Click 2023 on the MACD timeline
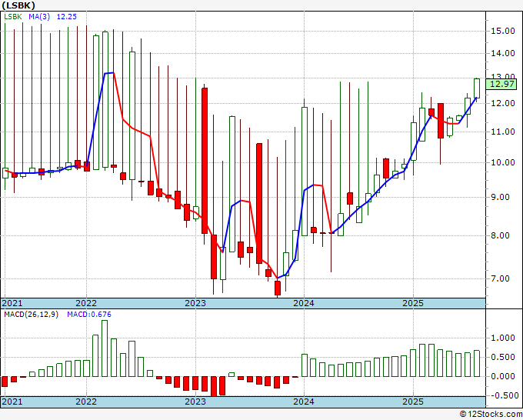Viewport: 523px width, 420px height. click(x=195, y=402)
